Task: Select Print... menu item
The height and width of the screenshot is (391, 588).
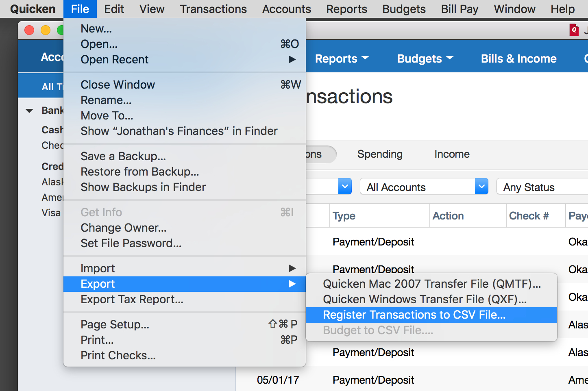Action: pos(185,340)
